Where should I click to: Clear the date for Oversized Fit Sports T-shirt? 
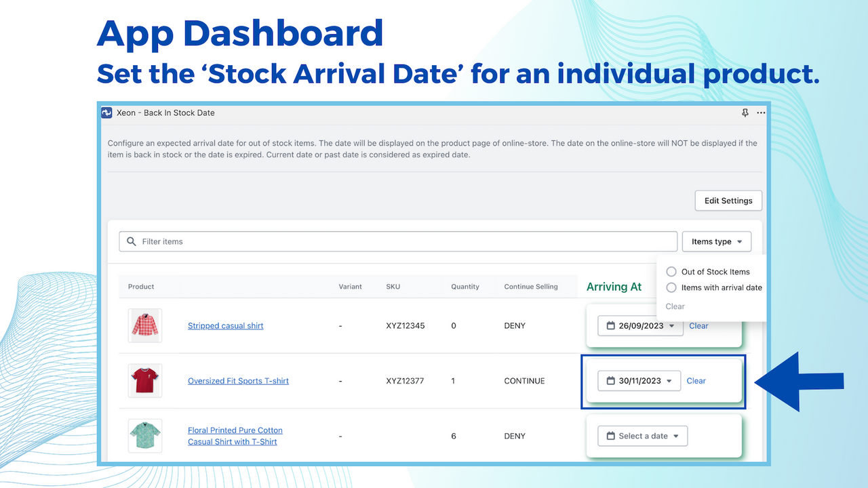point(696,381)
